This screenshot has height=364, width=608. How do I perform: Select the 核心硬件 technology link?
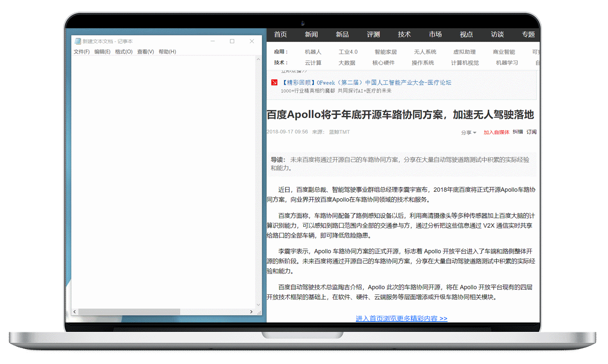[383, 63]
